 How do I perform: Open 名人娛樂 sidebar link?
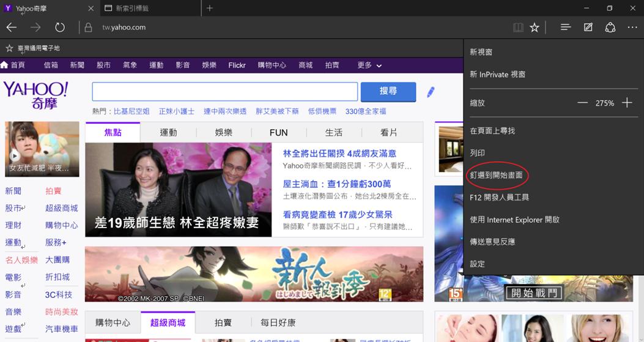click(21, 260)
